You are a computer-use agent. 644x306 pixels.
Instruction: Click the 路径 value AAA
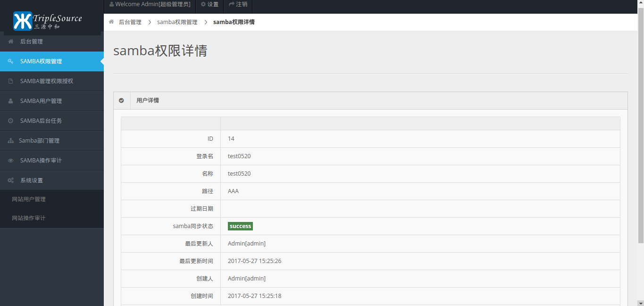[233, 191]
